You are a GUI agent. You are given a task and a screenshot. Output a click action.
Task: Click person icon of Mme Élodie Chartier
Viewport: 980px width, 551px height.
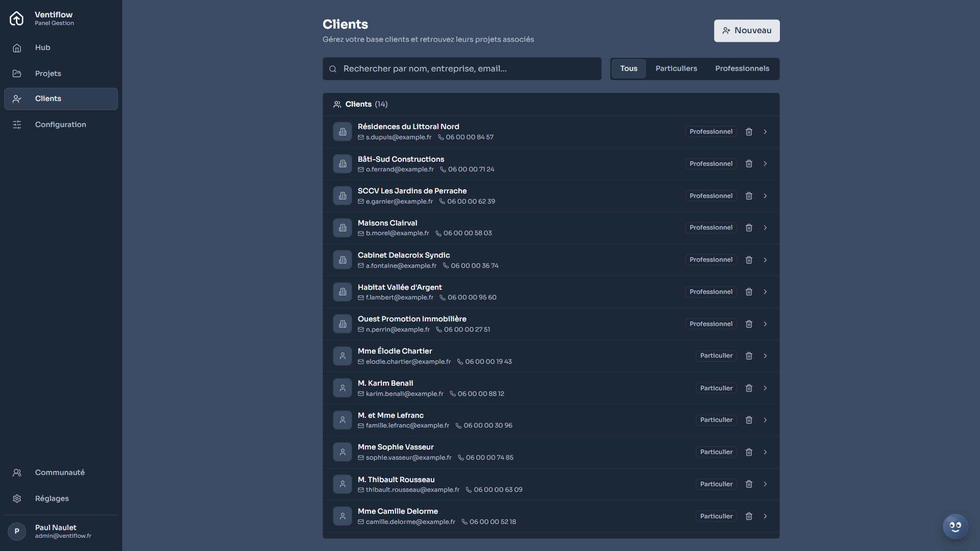pos(342,356)
